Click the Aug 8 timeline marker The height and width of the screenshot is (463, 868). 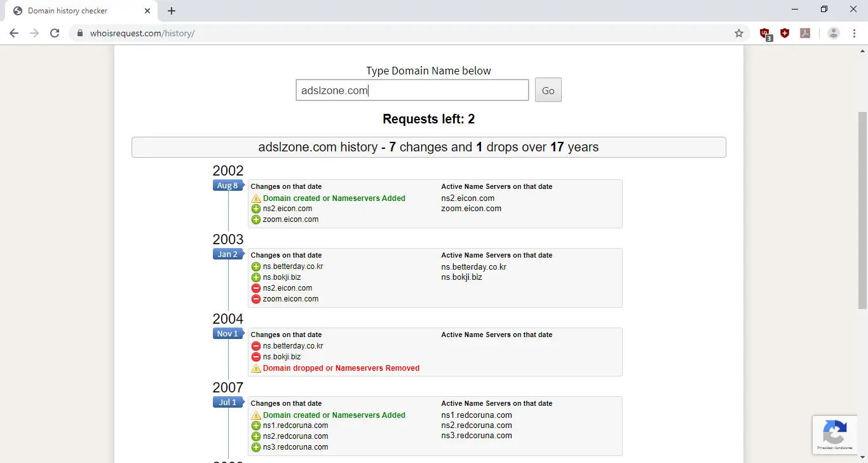[228, 186]
